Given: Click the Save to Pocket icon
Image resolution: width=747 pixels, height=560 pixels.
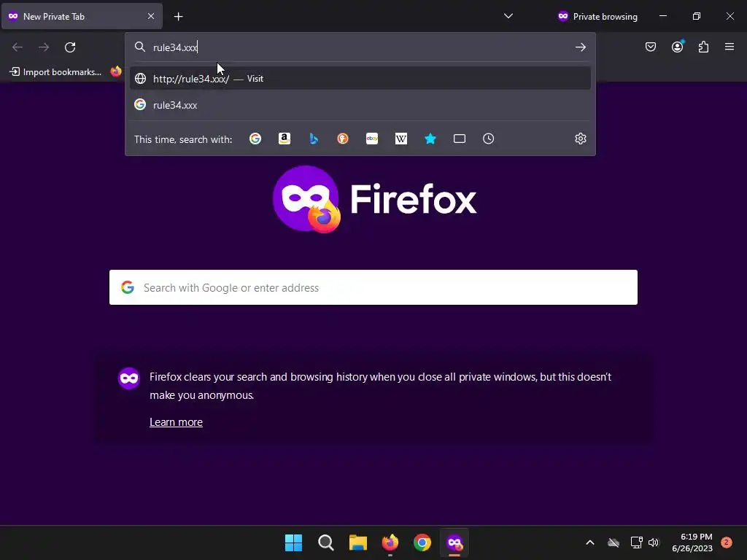Looking at the screenshot, I should [x=651, y=47].
